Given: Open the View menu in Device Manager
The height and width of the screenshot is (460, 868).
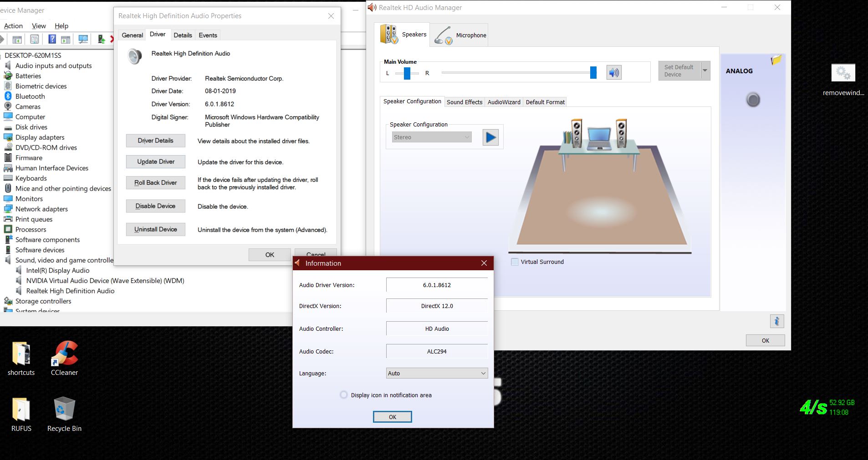Looking at the screenshot, I should pos(39,26).
